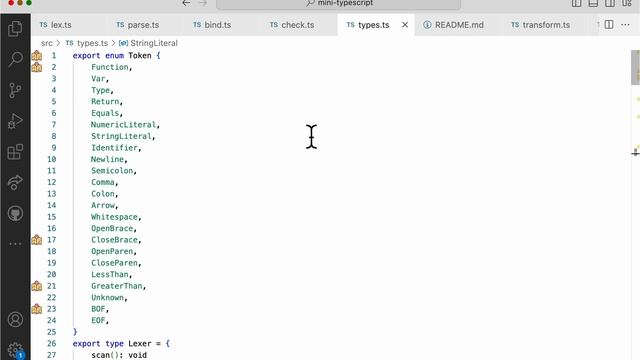Click the Lexer type name on line 26

pos(140,343)
